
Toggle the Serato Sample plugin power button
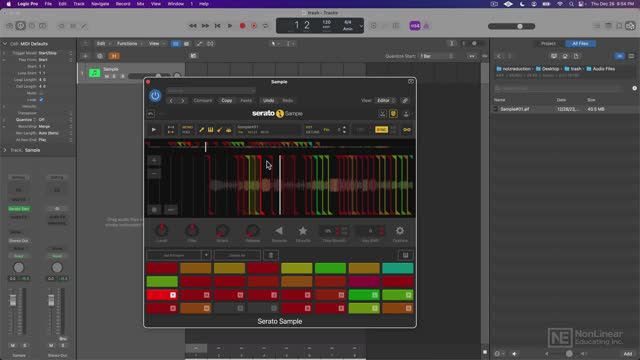(x=155, y=96)
